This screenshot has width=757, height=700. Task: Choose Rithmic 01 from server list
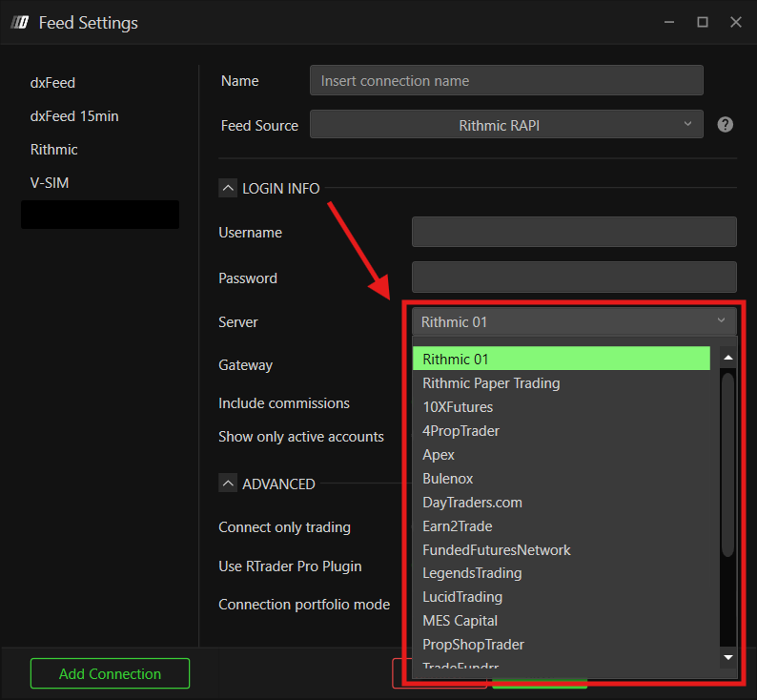tap(562, 359)
